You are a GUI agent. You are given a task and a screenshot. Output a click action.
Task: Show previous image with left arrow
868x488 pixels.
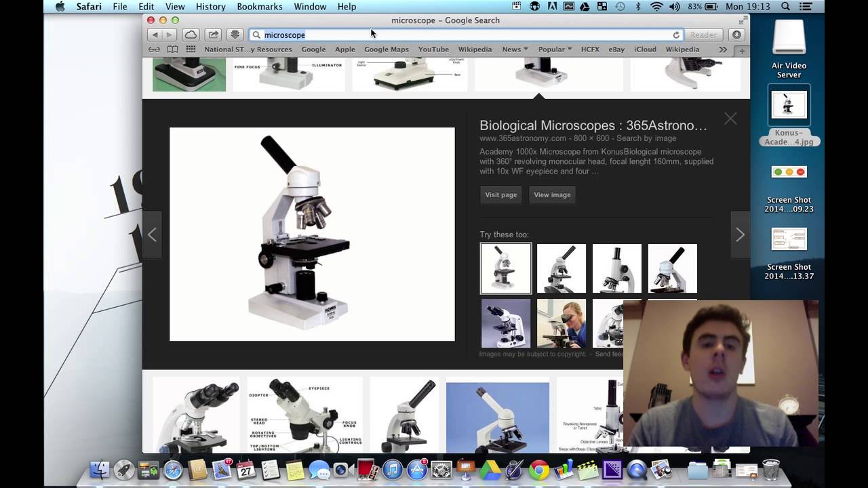152,235
